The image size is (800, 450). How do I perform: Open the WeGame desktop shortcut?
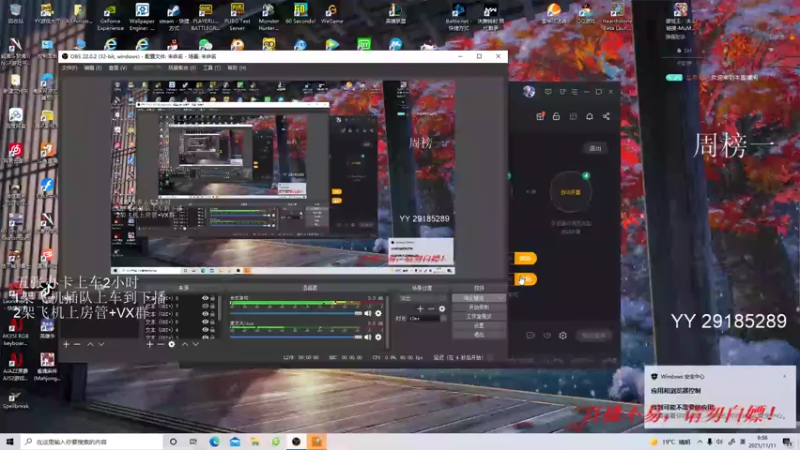tap(332, 14)
